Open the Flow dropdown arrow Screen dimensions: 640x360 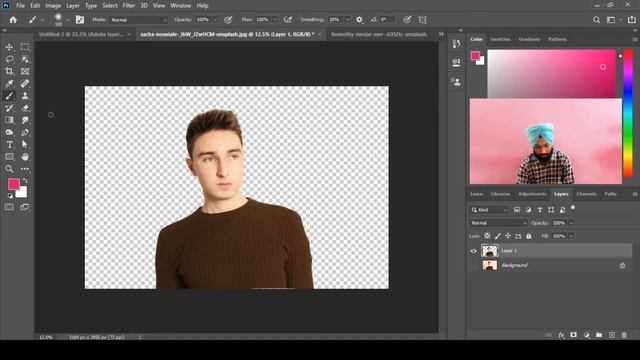275,20
